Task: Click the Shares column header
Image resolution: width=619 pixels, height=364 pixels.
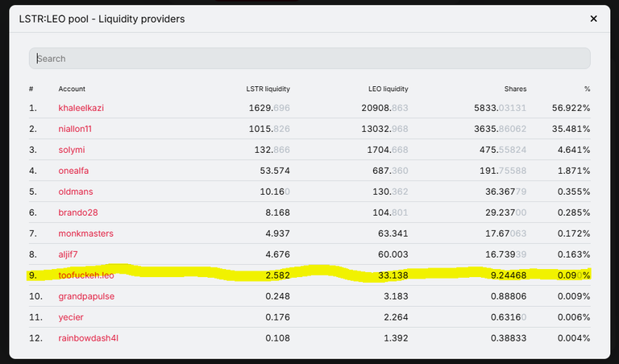Action: click(515, 89)
